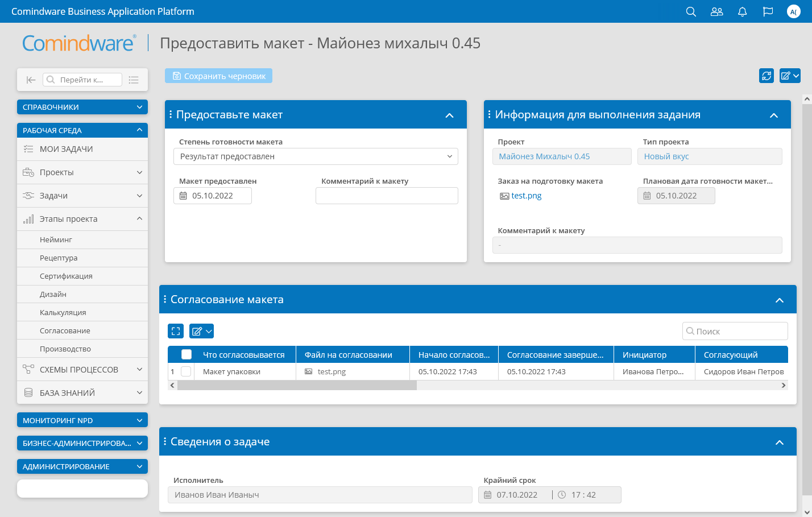The height and width of the screenshot is (517, 812).
Task: Click the image icon next to test.png link
Action: pyautogui.click(x=504, y=196)
